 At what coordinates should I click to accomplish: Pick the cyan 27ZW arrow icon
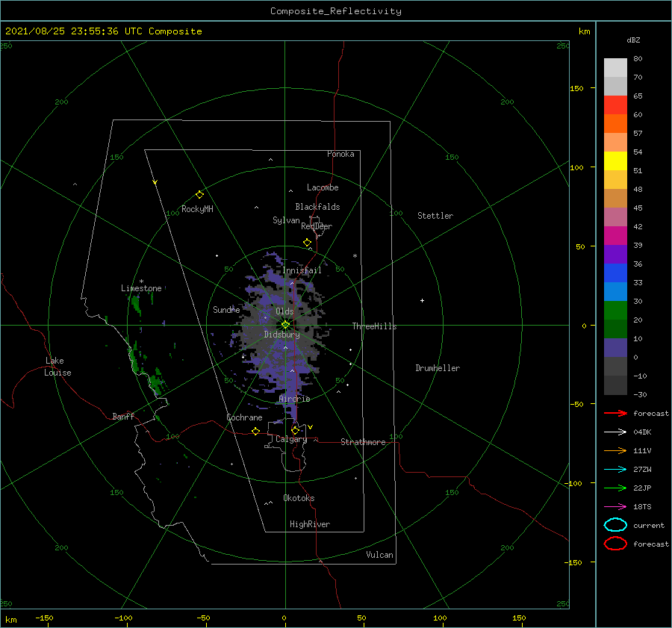coord(615,470)
